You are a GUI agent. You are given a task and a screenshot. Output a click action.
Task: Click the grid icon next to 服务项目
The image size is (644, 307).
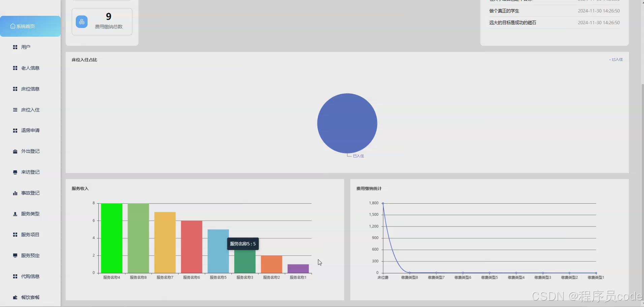coord(15,235)
